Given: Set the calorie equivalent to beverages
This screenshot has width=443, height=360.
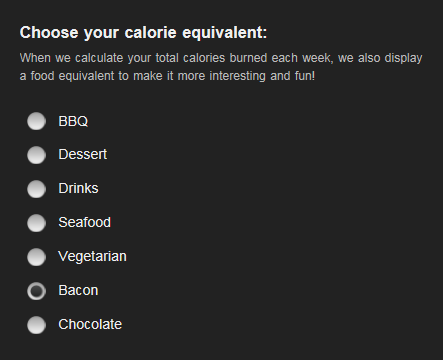Looking at the screenshot, I should click(36, 189).
